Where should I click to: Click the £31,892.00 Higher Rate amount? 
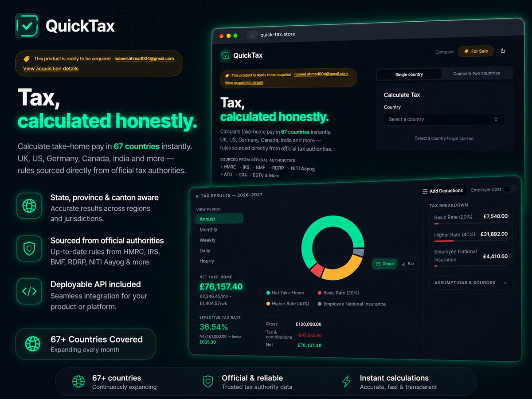(493, 234)
